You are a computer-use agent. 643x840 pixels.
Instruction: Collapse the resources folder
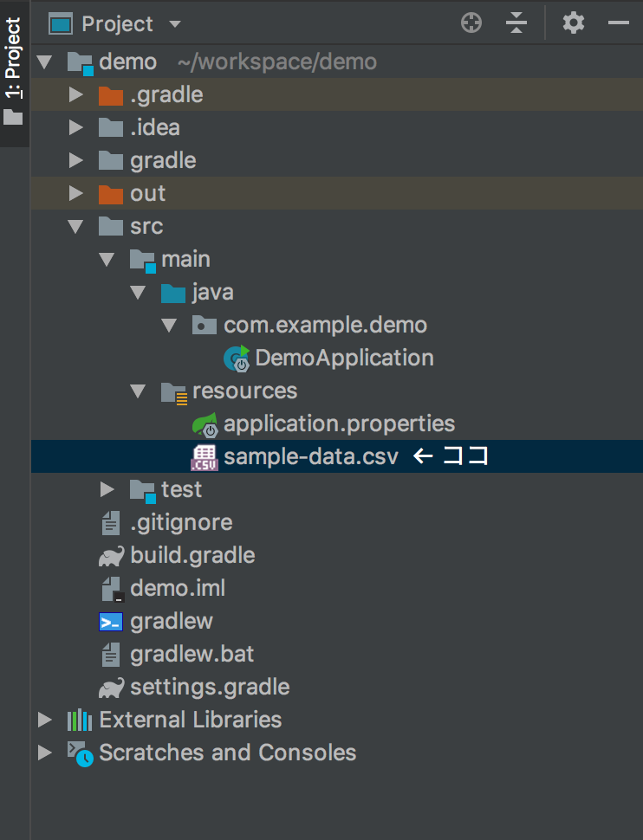tap(138, 391)
